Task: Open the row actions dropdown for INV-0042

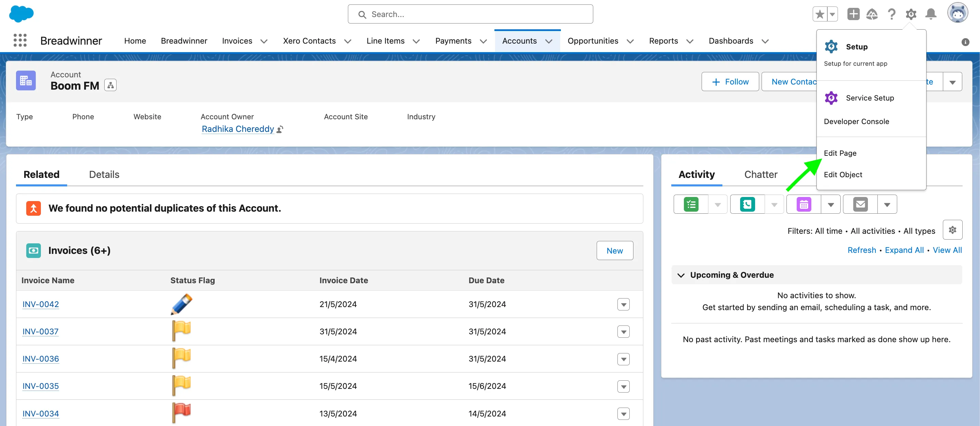Action: point(623,304)
